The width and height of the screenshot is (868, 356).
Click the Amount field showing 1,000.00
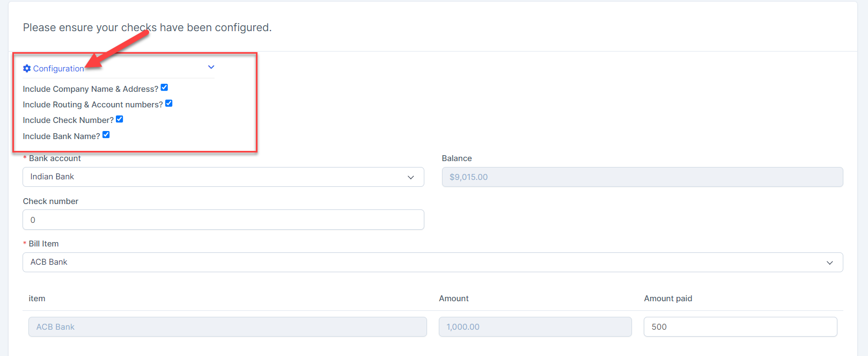(x=535, y=326)
